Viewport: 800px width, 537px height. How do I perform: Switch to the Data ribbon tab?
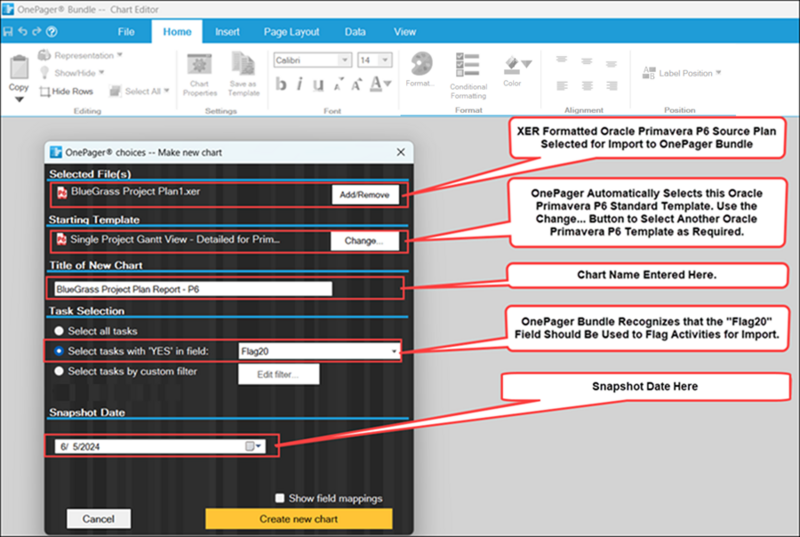(355, 32)
